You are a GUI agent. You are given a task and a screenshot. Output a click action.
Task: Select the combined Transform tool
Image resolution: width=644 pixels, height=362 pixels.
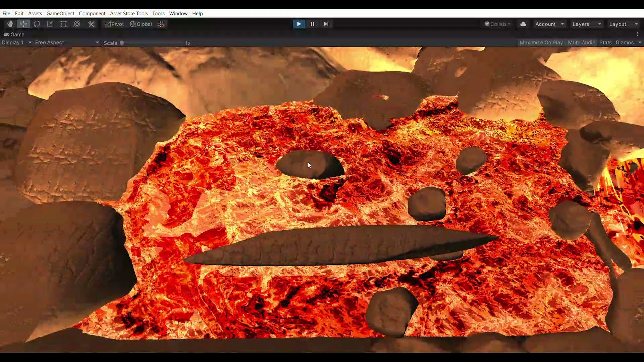coord(77,24)
